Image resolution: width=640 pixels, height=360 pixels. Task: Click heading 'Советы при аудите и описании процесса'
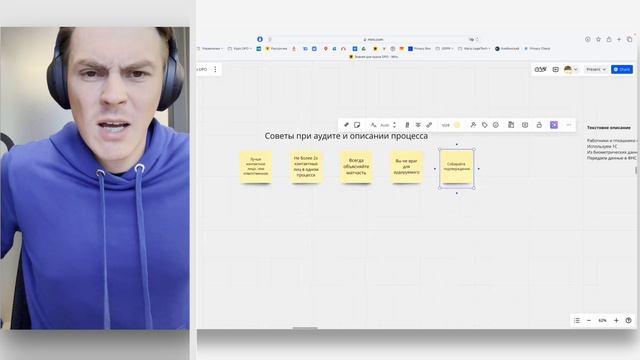click(x=346, y=136)
